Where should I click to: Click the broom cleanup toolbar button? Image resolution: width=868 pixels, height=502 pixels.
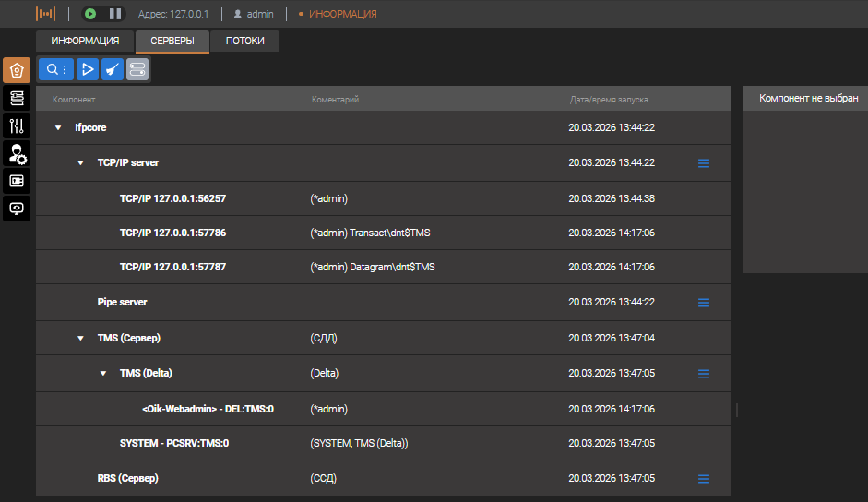pos(112,69)
